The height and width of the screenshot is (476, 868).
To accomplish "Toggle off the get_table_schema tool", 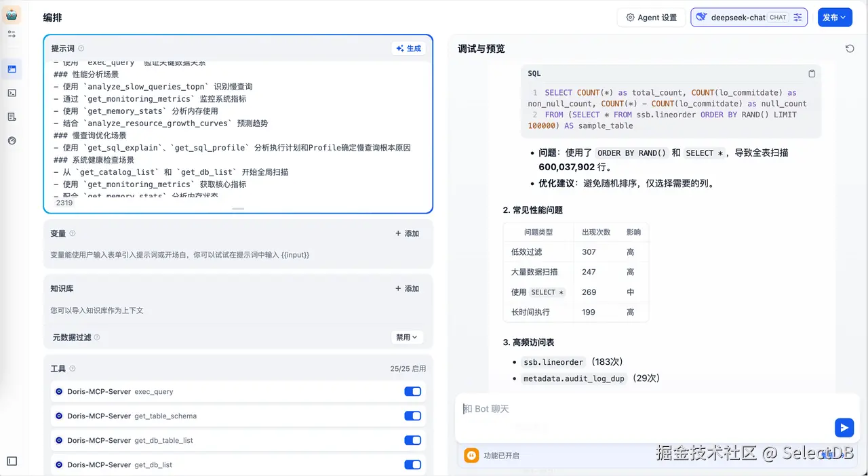I will pos(413,416).
